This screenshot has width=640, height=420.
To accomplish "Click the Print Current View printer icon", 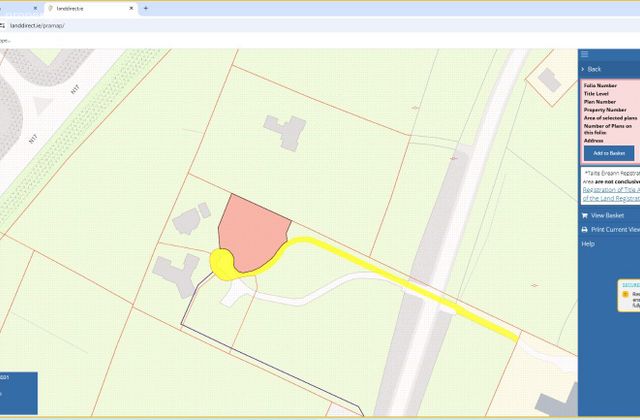I will point(584,230).
